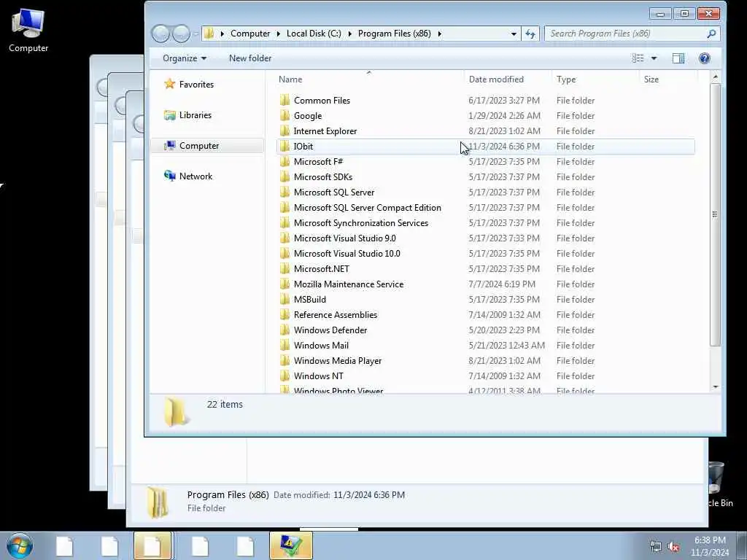Click the Network icon in navigation pane
The width and height of the screenshot is (747, 560).
click(169, 176)
